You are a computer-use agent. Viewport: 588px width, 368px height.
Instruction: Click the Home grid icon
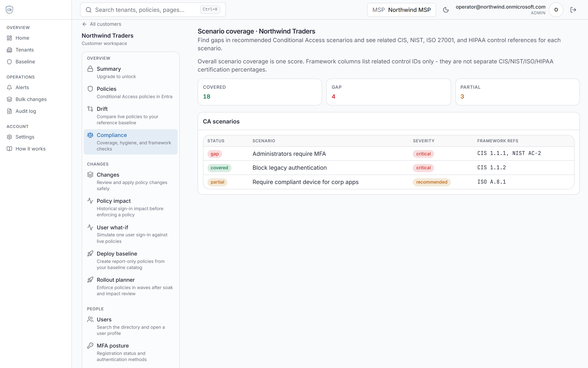click(9, 38)
